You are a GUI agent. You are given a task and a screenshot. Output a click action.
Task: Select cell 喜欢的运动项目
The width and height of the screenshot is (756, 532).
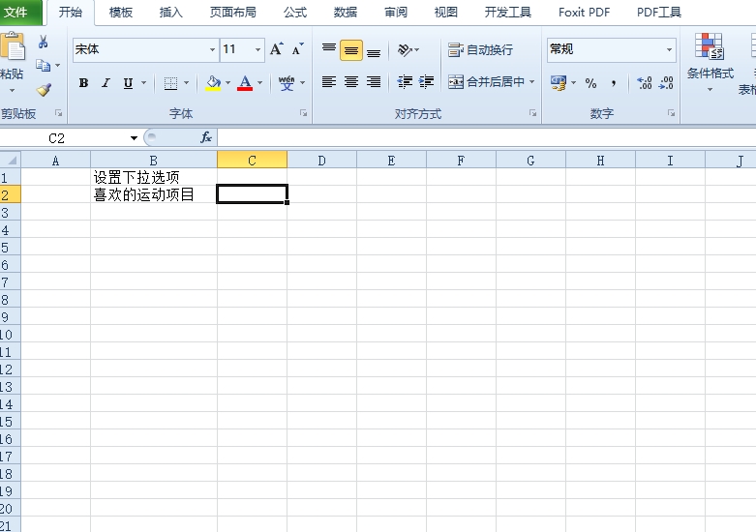click(153, 194)
